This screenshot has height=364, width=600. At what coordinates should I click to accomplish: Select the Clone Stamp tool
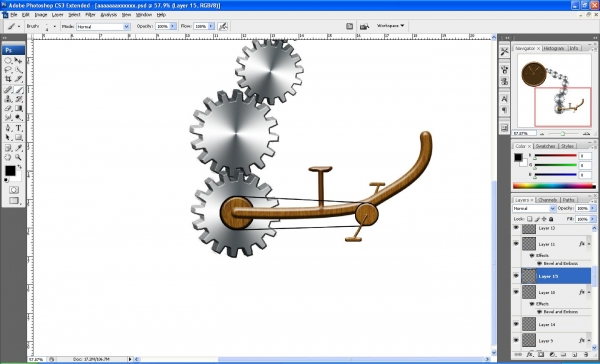(8, 99)
